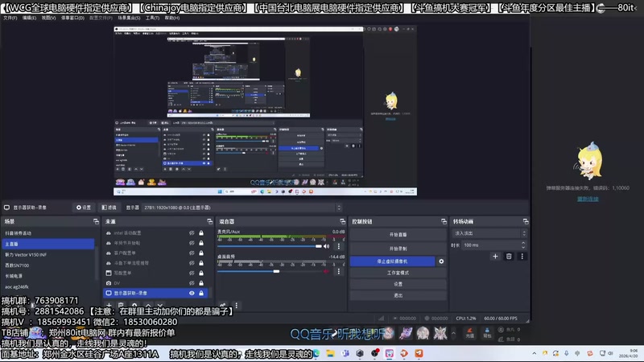The width and height of the screenshot is (644, 362).
Task: Show the 客户配置单 source
Action: coord(192,253)
